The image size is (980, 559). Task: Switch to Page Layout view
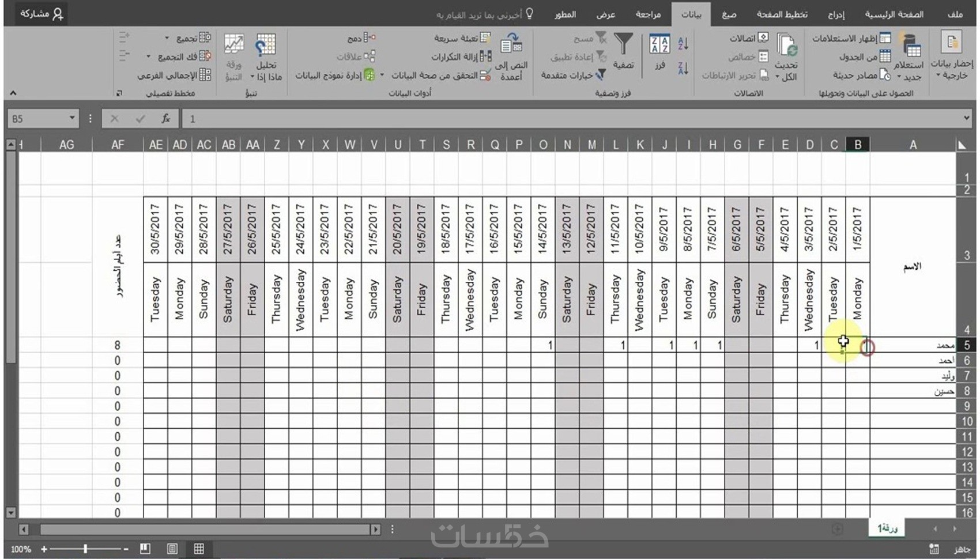(172, 549)
